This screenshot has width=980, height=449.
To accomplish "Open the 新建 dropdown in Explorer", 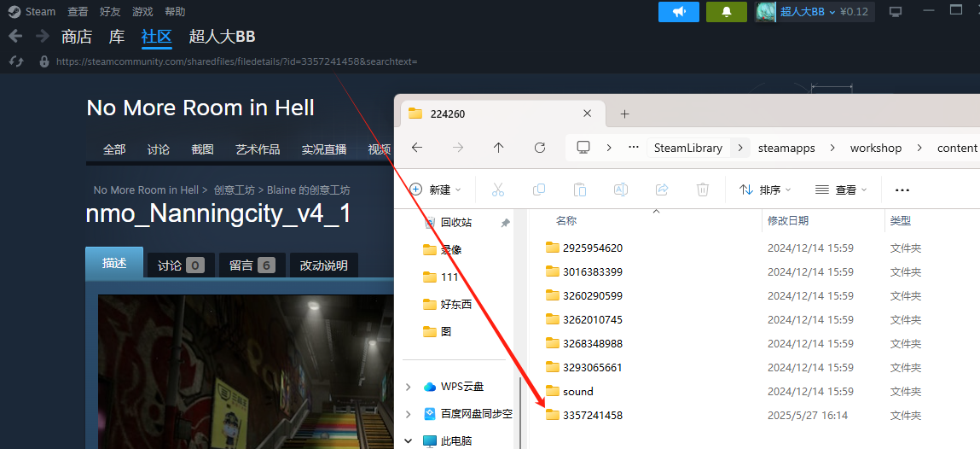I will (x=435, y=190).
